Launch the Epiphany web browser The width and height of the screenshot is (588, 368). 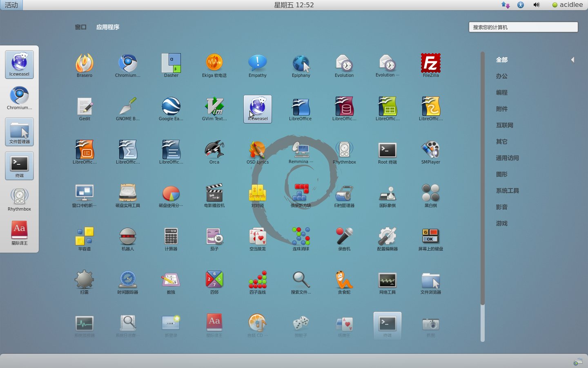click(x=301, y=65)
